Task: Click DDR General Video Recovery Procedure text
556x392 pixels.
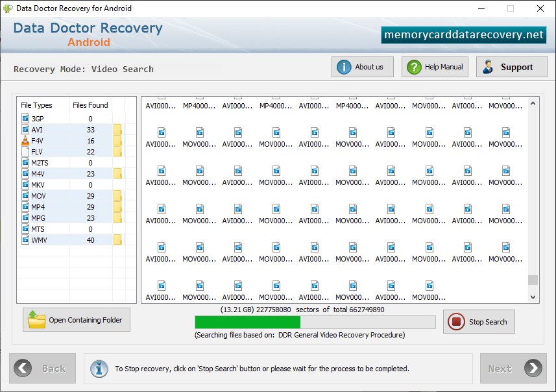Action: 341,335
